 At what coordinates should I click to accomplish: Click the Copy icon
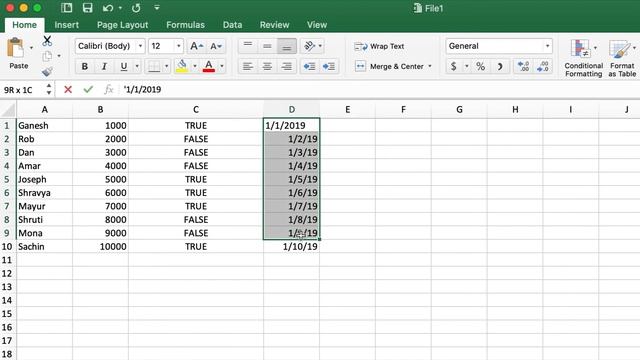(47, 56)
